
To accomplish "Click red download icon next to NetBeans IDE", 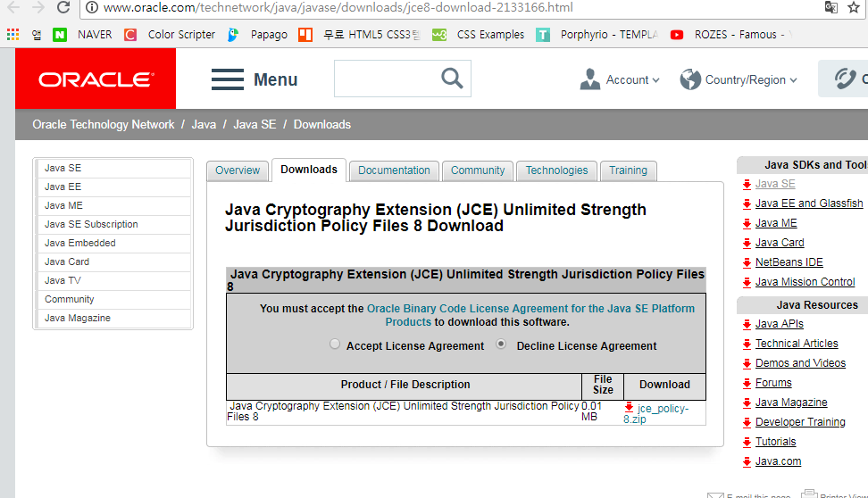I will tap(747, 262).
